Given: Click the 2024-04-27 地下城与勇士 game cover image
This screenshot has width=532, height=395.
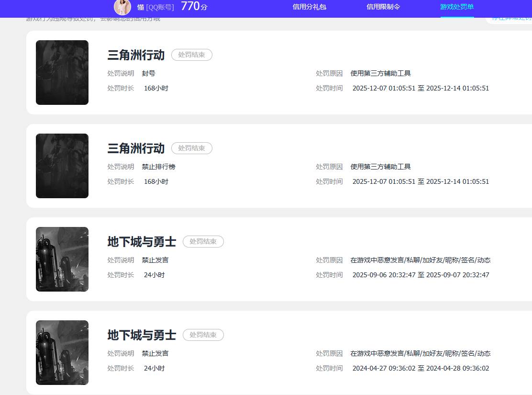Looking at the screenshot, I should tap(62, 352).
